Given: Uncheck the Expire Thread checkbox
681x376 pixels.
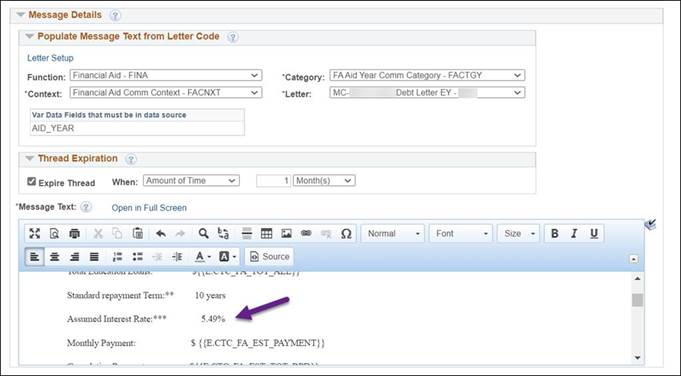Looking at the screenshot, I should click(31, 181).
